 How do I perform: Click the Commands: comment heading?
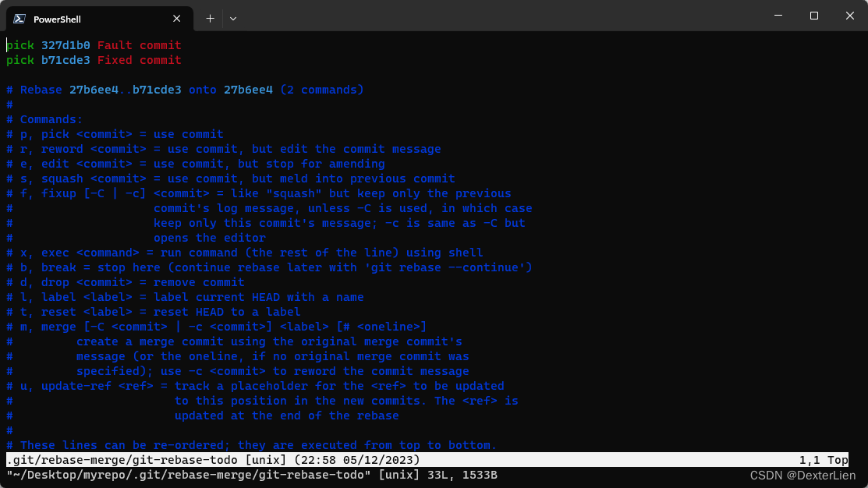tap(44, 119)
